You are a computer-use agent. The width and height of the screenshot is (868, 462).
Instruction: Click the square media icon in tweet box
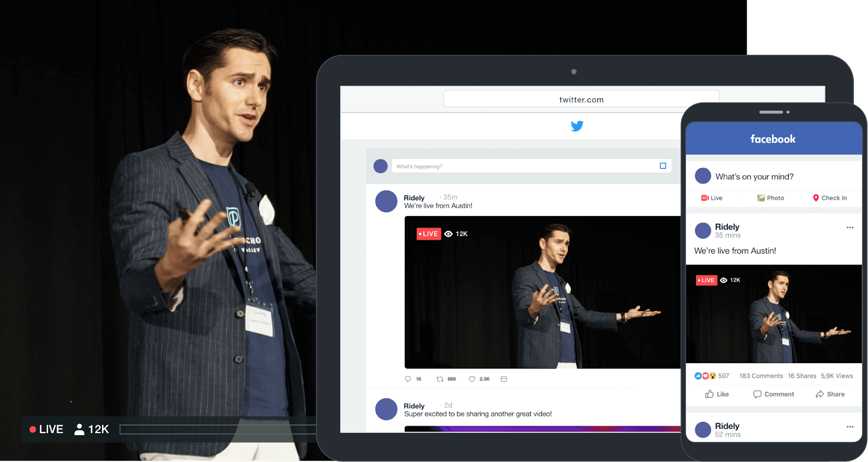[663, 166]
